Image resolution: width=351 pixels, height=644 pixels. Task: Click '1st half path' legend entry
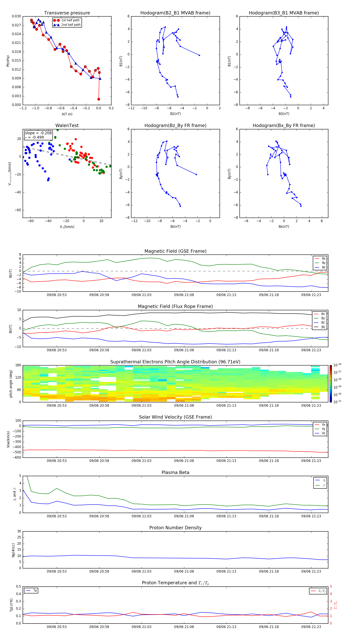(67, 20)
